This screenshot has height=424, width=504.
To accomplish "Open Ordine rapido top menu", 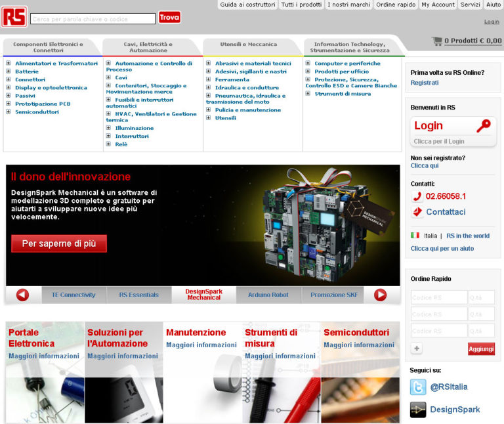I will (396, 5).
